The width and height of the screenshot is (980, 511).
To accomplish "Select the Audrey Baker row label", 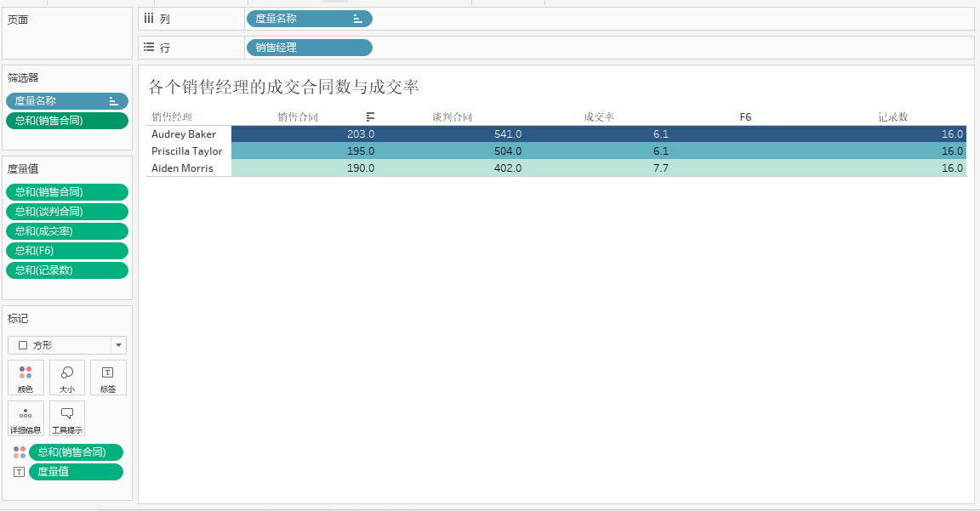I will (x=184, y=134).
